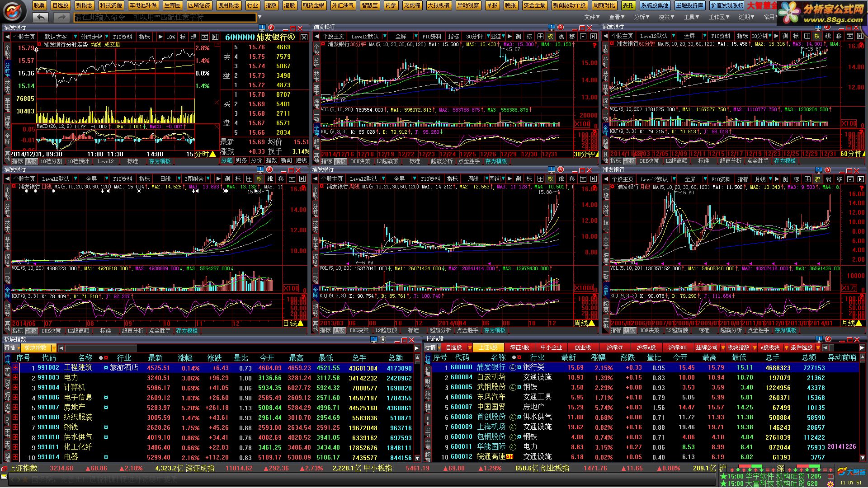
Task: Toggle the 权 adjust button in the 月线 chart toolbar
Action: click(x=817, y=179)
